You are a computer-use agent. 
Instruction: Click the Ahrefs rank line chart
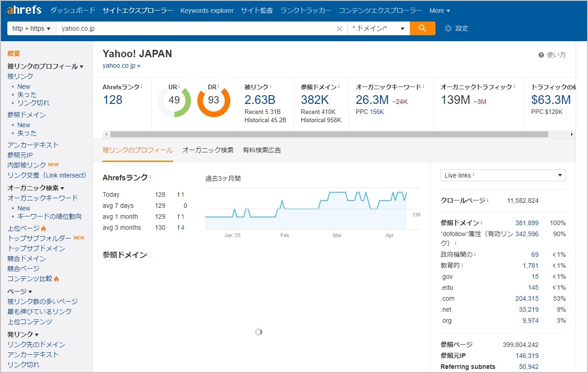coord(313,209)
